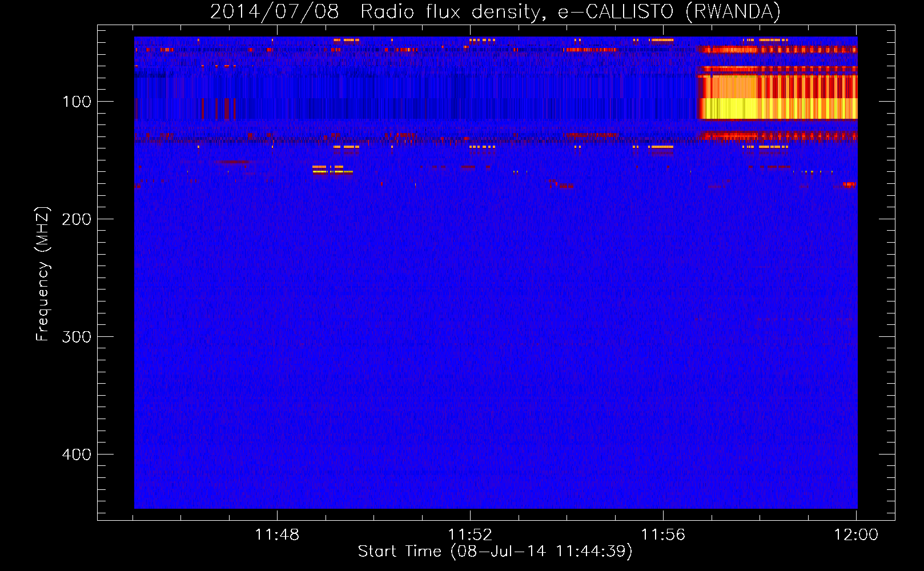This screenshot has height=571, width=924.
Task: Click the plot title '2014/07/08 Radio flux density'
Action: (495, 12)
